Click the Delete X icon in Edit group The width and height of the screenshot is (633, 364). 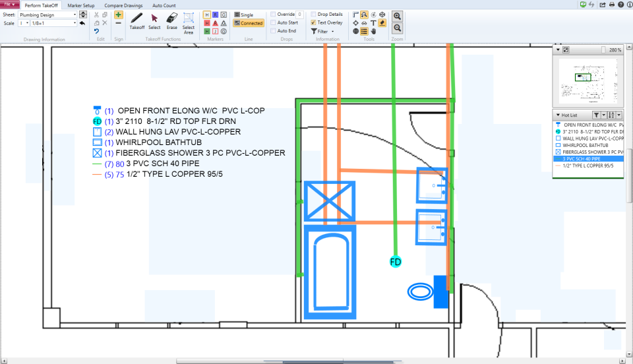pyautogui.click(x=105, y=22)
